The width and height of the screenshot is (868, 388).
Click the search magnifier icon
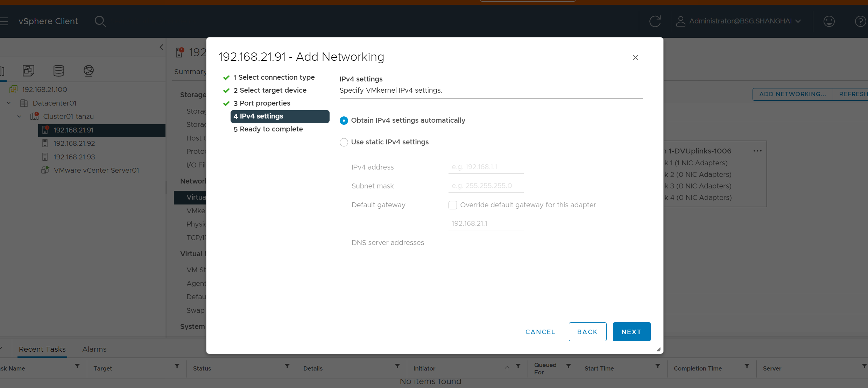click(x=100, y=21)
